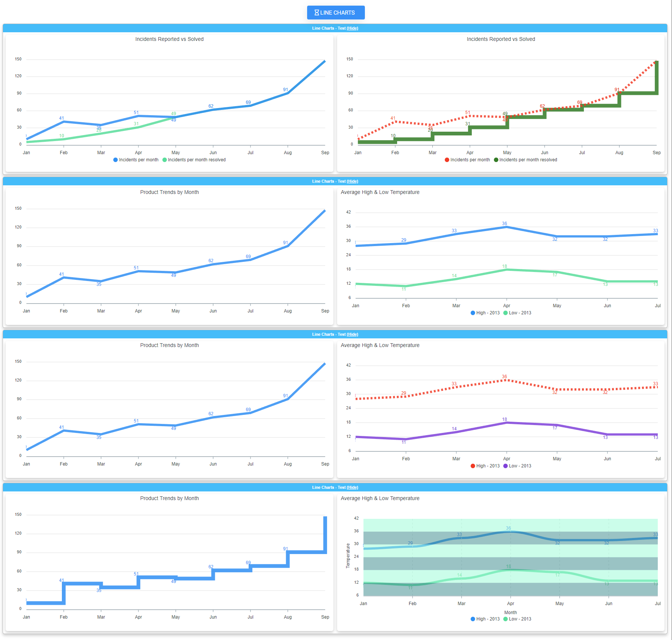This screenshot has height=640, width=672.
Task: Click the red High - 2013 legend dot
Action: [x=473, y=466]
